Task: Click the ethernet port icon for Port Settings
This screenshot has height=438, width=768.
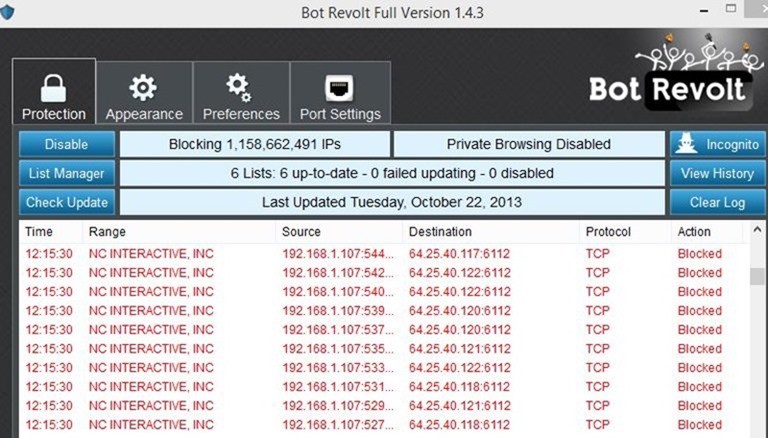Action: (x=339, y=88)
